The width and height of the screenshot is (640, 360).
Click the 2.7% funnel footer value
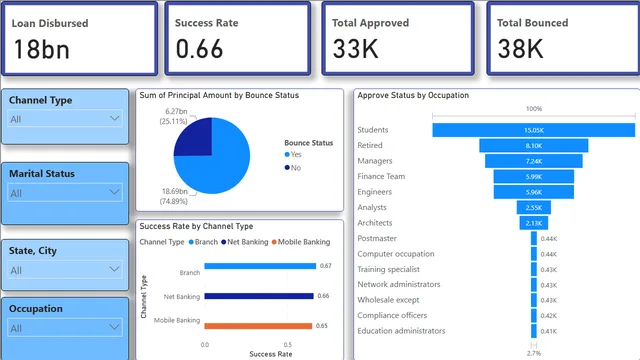click(x=533, y=353)
